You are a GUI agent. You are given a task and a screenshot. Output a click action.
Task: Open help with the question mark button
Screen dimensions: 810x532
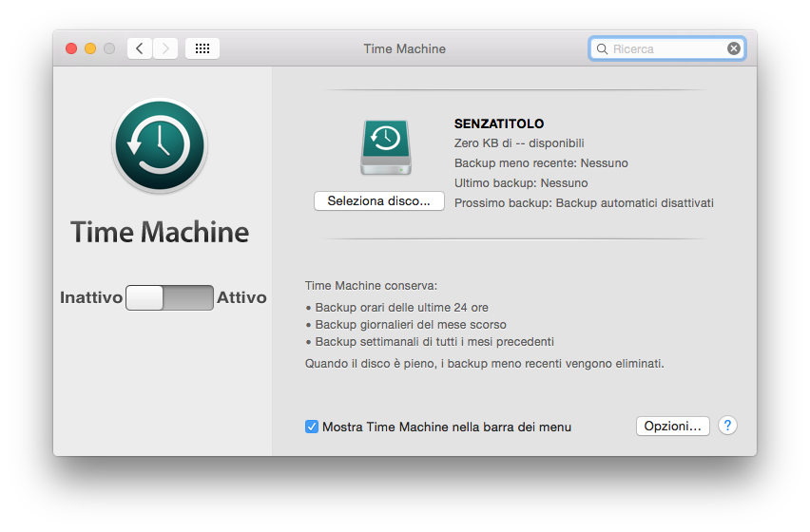click(x=727, y=426)
